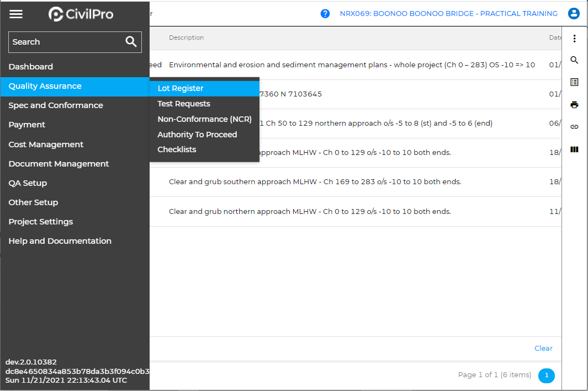The image size is (588, 391).
Task: Click the NRX069 Boonoo Boonoo Bridge project link
Action: pyautogui.click(x=448, y=13)
